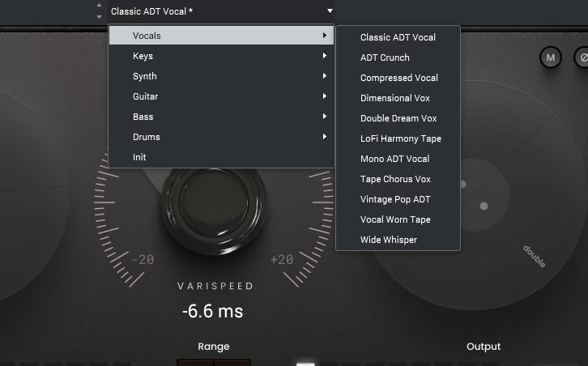The height and width of the screenshot is (366, 588).
Task: Choose the ADT Crunch preset
Action: (385, 57)
